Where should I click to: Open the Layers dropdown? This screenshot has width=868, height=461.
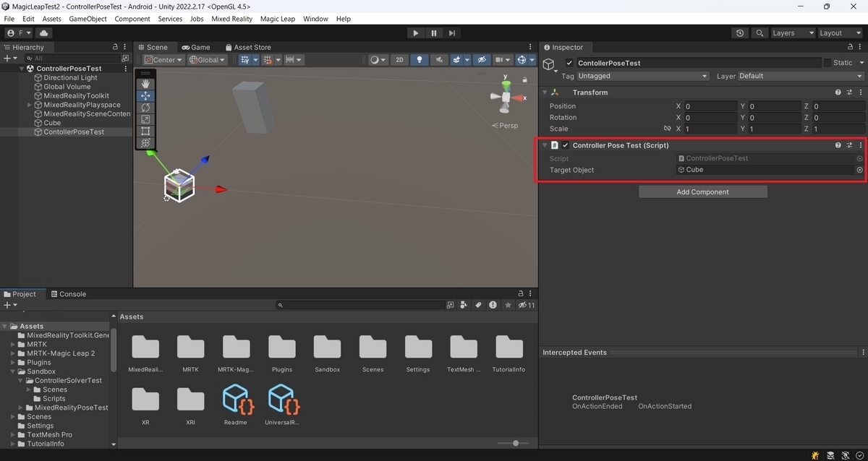coord(789,33)
